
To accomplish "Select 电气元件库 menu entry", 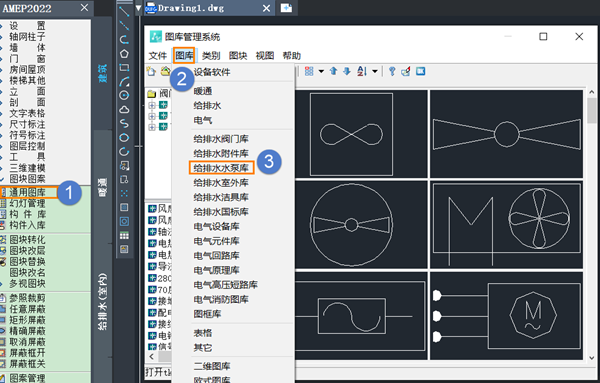I will click(216, 241).
